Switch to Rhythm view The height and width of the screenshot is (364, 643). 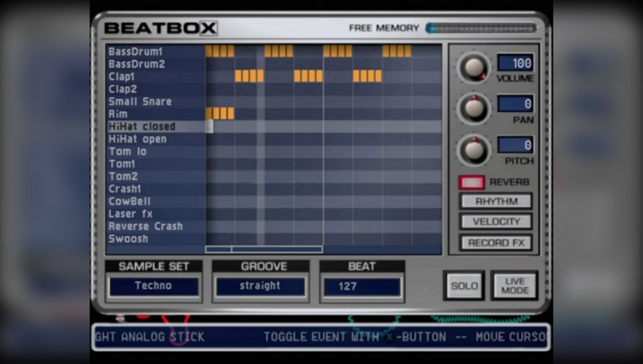(497, 201)
